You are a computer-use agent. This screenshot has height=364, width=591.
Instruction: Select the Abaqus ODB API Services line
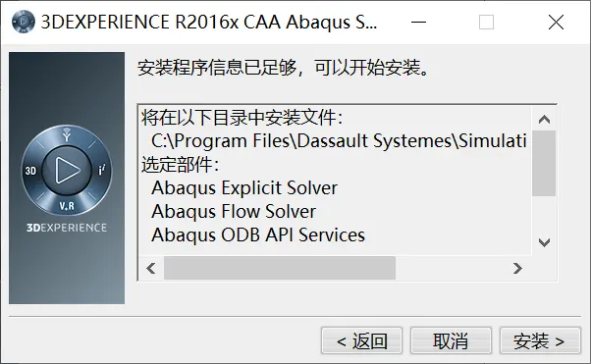pyautogui.click(x=258, y=234)
